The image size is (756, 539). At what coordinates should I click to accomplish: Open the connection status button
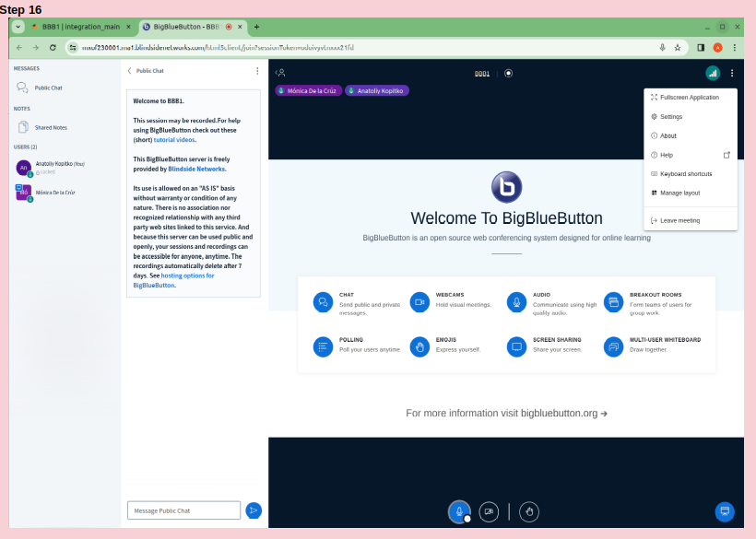point(713,73)
